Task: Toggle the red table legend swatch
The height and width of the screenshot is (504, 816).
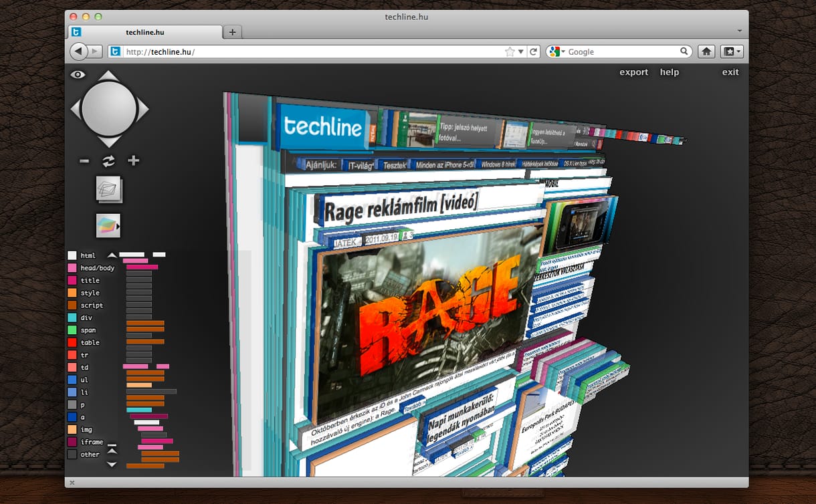Action: click(x=72, y=342)
